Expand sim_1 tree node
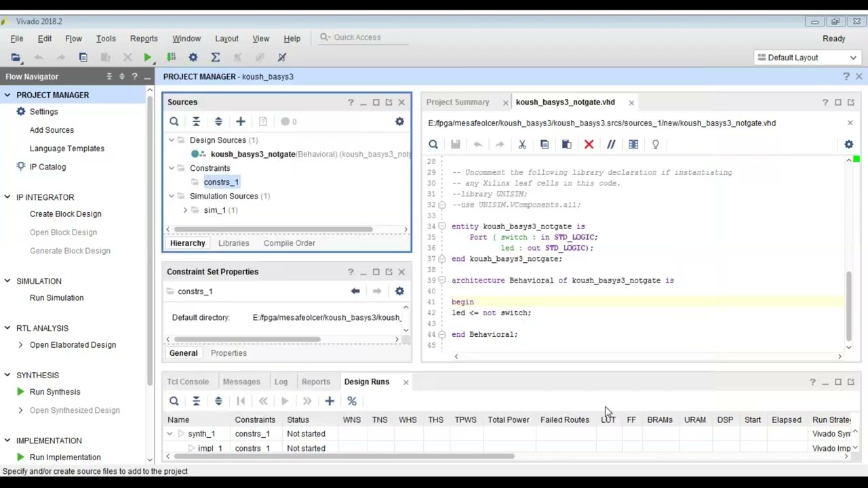 click(x=185, y=210)
